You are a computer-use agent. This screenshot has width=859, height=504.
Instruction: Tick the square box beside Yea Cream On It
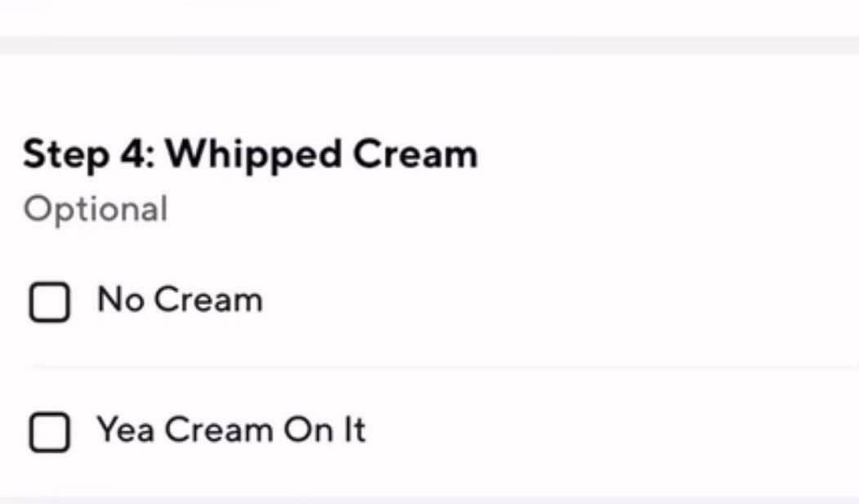click(x=51, y=430)
